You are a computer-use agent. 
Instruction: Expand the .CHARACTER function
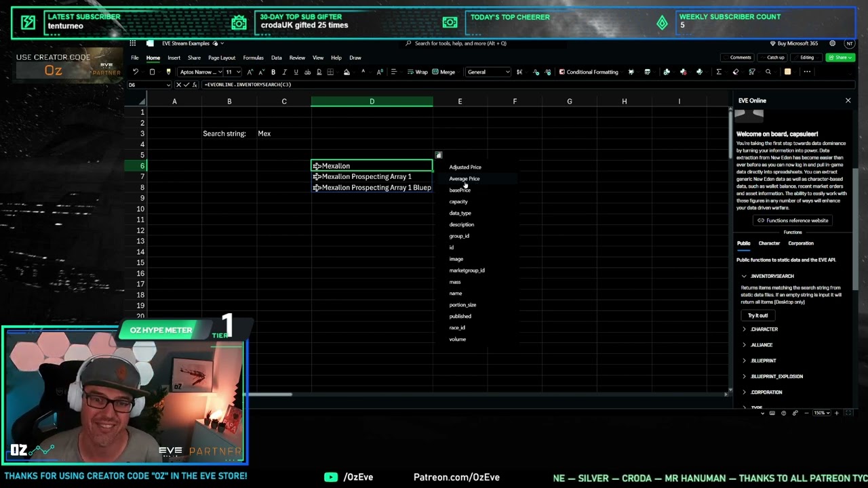[744, 329]
